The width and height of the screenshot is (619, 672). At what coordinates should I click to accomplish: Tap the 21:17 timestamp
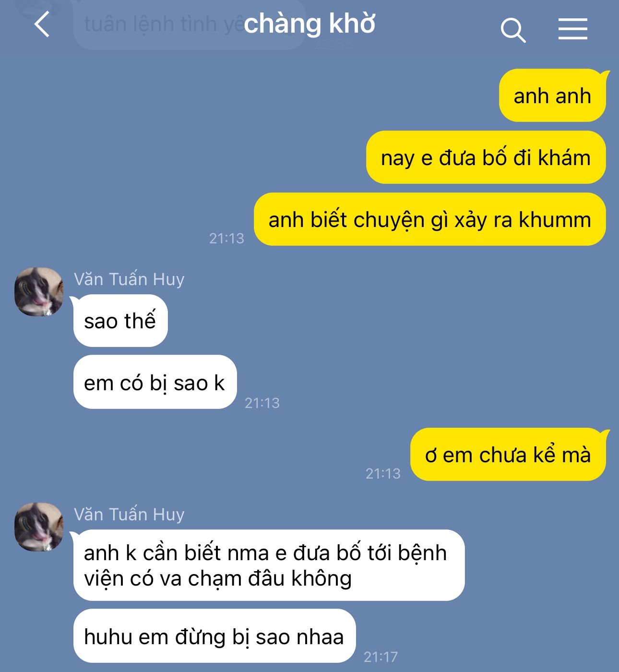tap(381, 657)
